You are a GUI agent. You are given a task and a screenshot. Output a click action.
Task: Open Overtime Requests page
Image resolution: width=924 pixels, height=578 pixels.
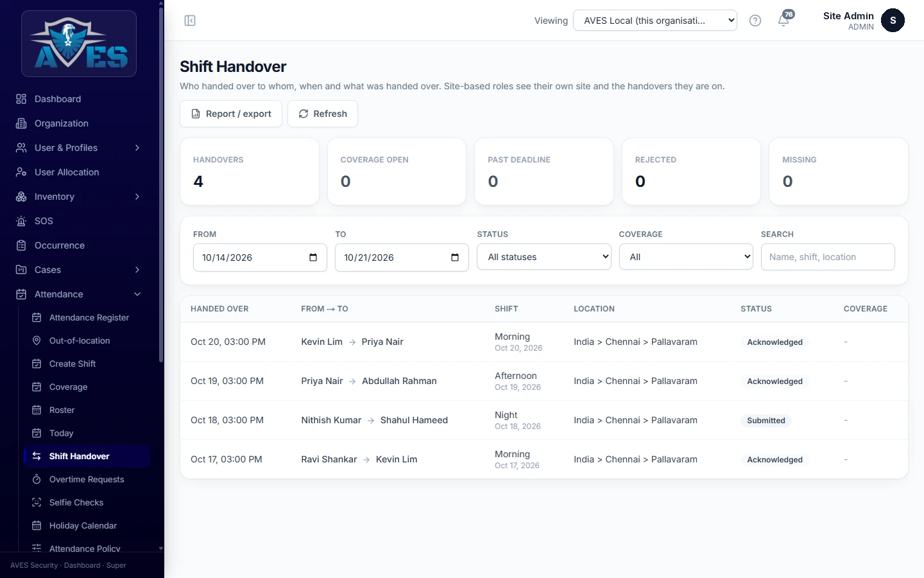[x=87, y=479]
